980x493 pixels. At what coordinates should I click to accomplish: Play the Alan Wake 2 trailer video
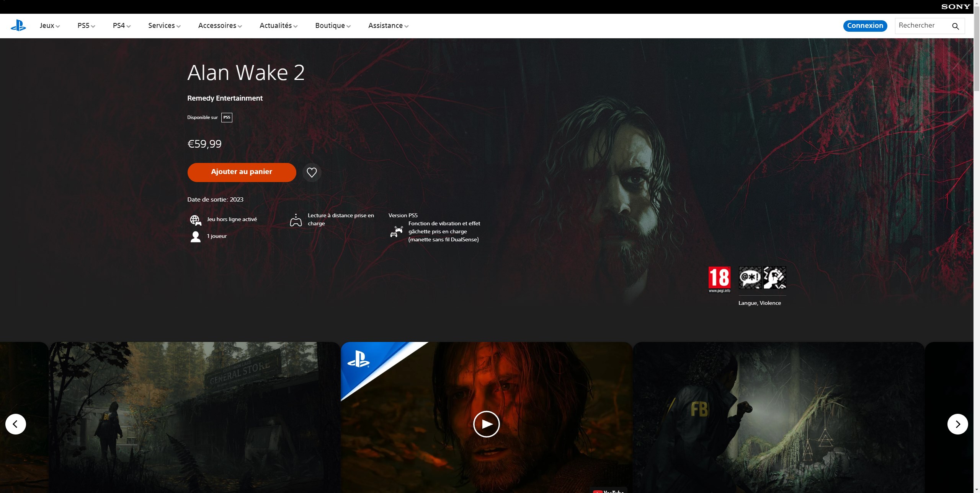tap(486, 424)
